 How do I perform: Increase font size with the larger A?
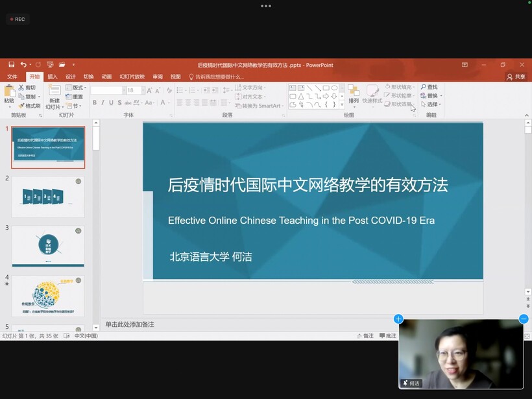pyautogui.click(x=149, y=90)
